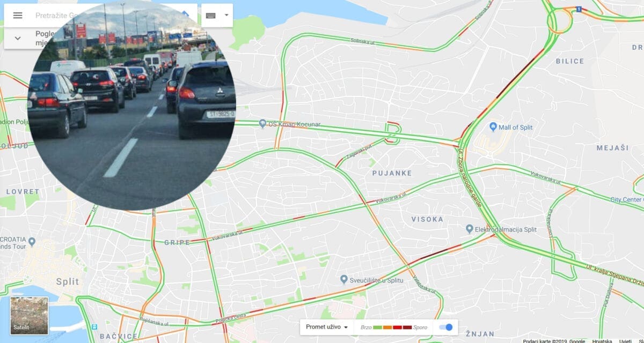
Task: Switch to the Satelit map view
Action: pyautogui.click(x=29, y=316)
